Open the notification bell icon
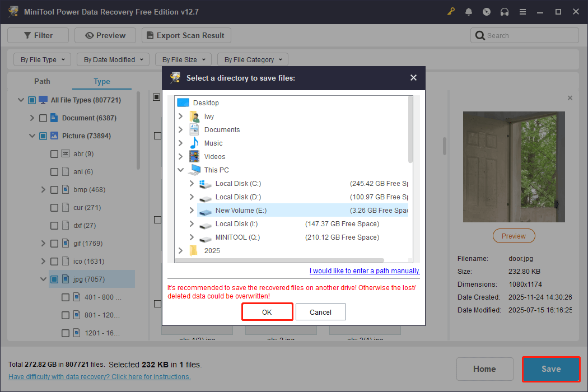 [469, 11]
